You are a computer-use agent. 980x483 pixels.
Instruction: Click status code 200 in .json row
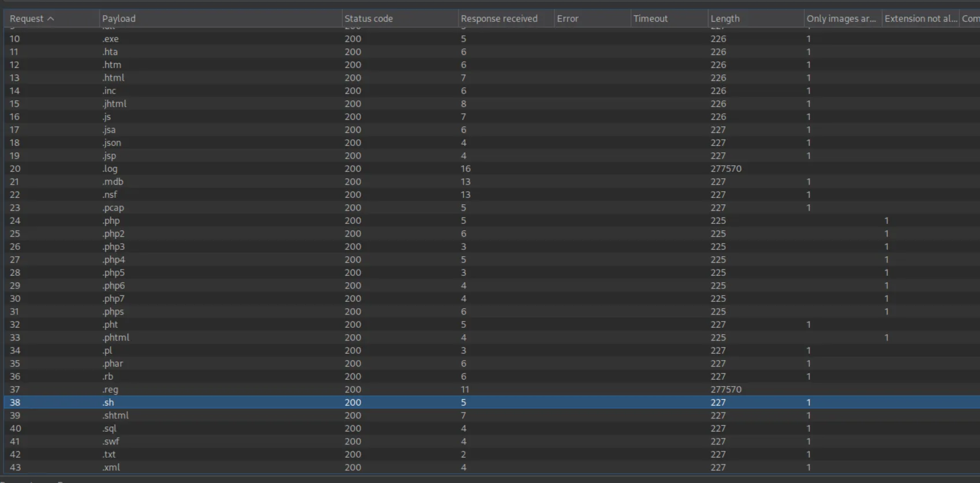(x=353, y=143)
